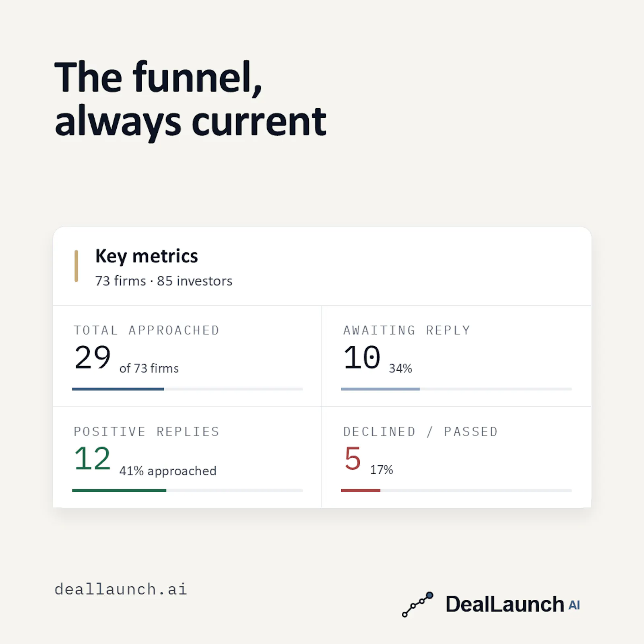Select the Total Approached blue progress bar
The width and height of the screenshot is (644, 644).
pos(188,389)
